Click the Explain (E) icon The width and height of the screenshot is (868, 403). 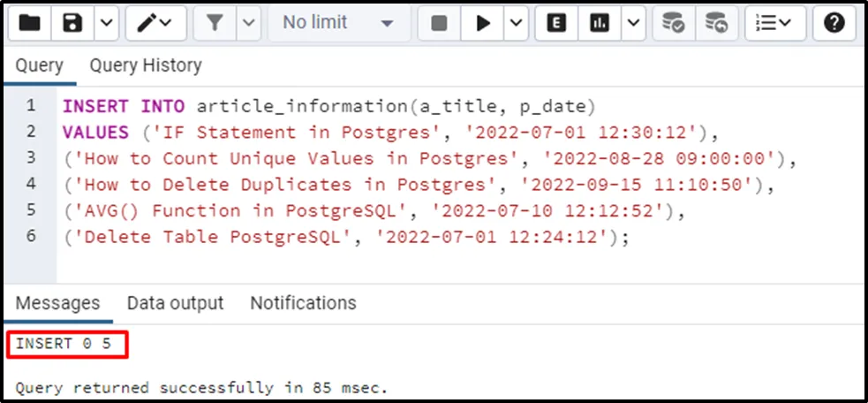click(556, 24)
